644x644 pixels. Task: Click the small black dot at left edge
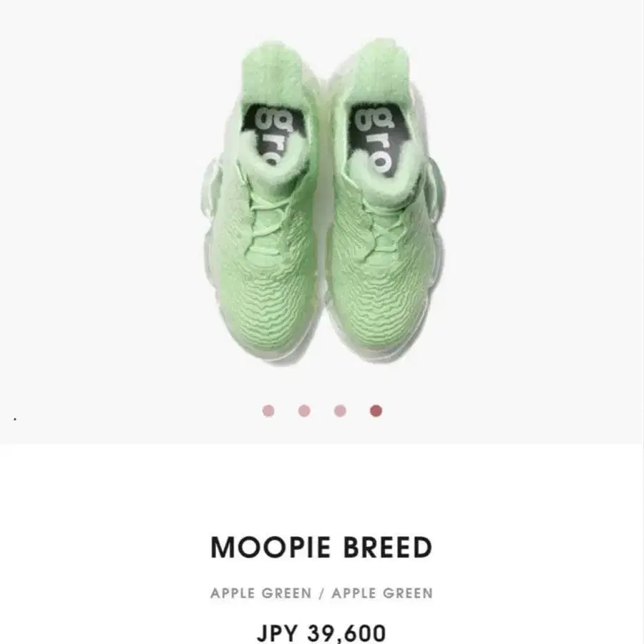click(x=15, y=419)
